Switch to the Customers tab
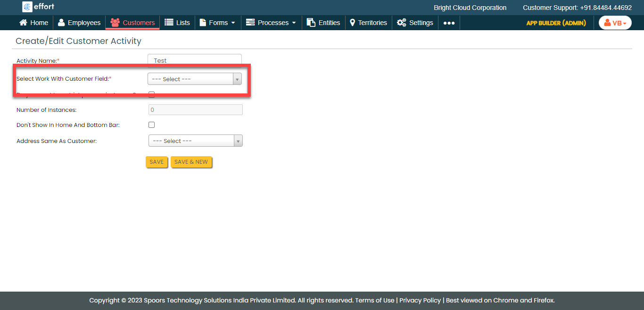This screenshot has height=310, width=644. tap(132, 23)
